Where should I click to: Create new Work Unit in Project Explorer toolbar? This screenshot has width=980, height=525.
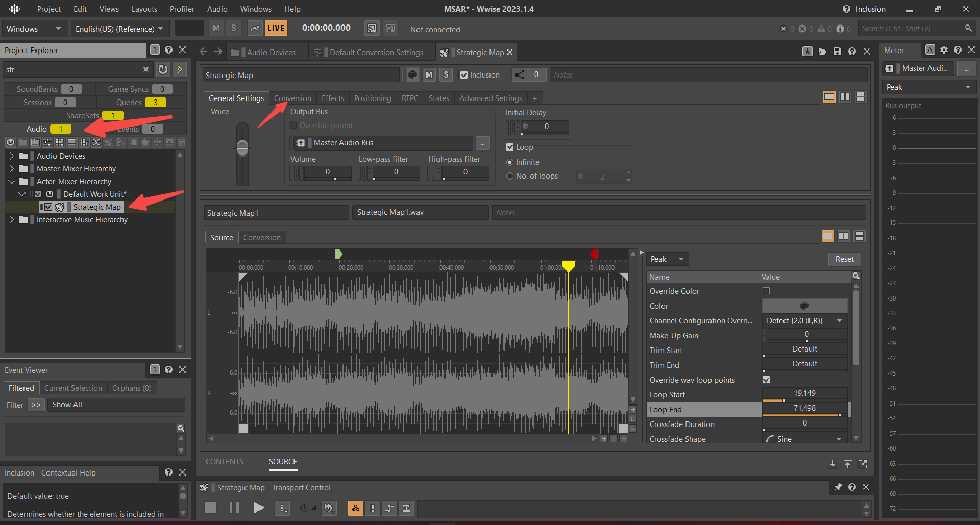coord(11,142)
